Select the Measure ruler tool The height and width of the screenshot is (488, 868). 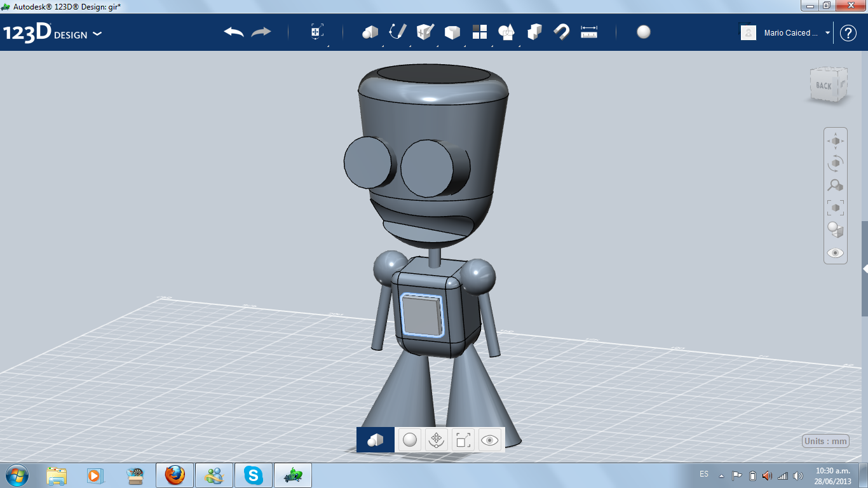coord(589,32)
